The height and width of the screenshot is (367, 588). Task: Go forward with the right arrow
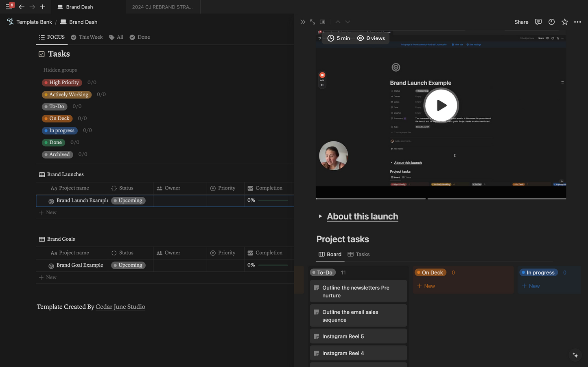click(32, 7)
